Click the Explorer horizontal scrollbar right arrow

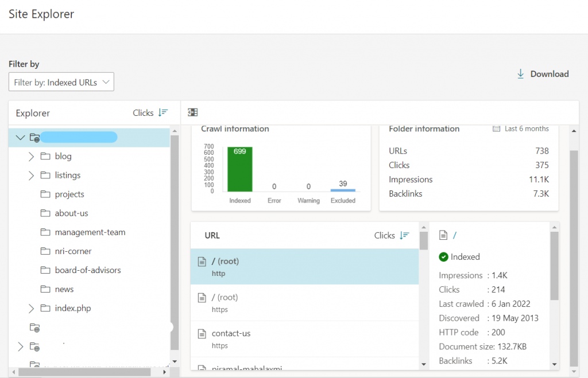[164, 372]
